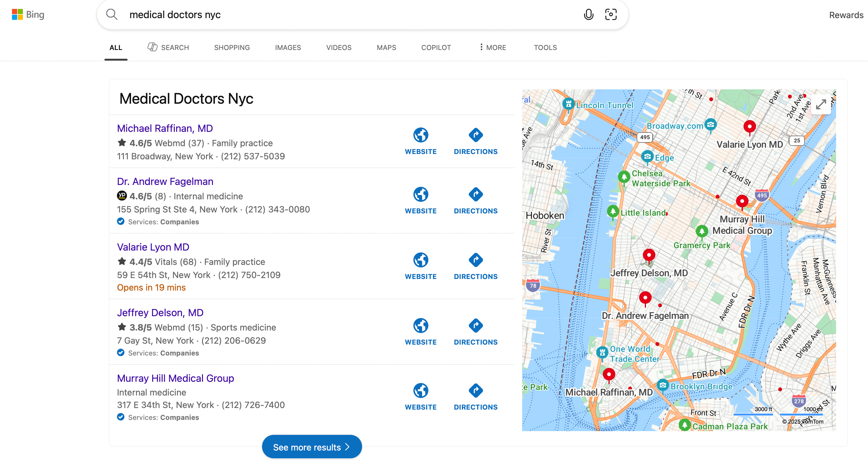The height and width of the screenshot is (468, 868).
Task: Switch to the IMAGES tab
Action: click(x=288, y=47)
